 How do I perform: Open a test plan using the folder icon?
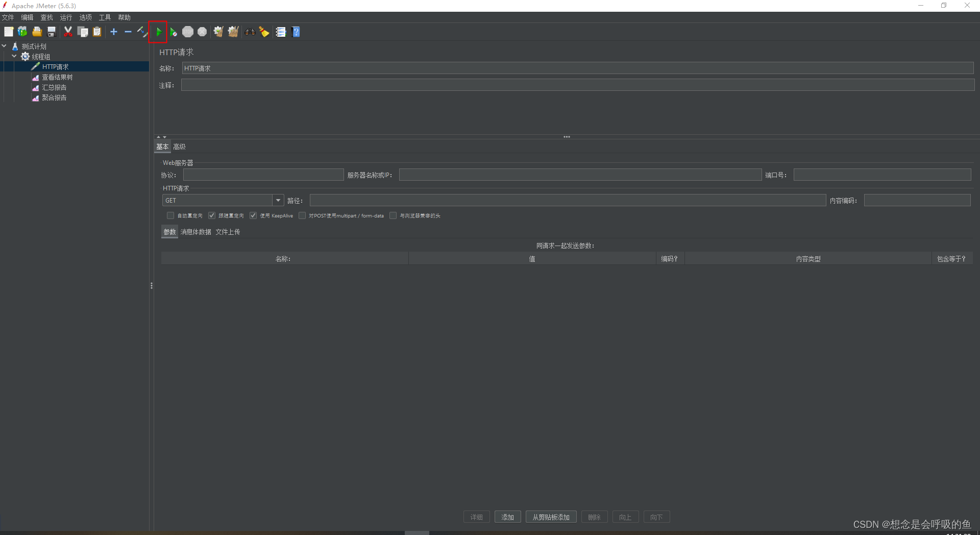click(x=37, y=32)
